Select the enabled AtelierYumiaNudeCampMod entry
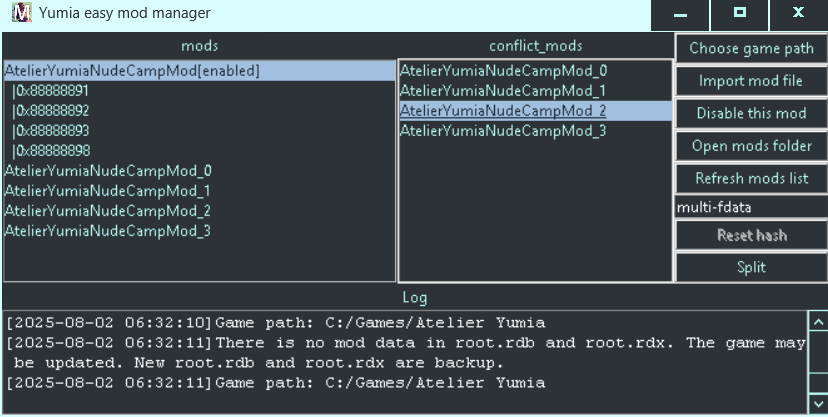The width and height of the screenshot is (828, 417). 132,71
